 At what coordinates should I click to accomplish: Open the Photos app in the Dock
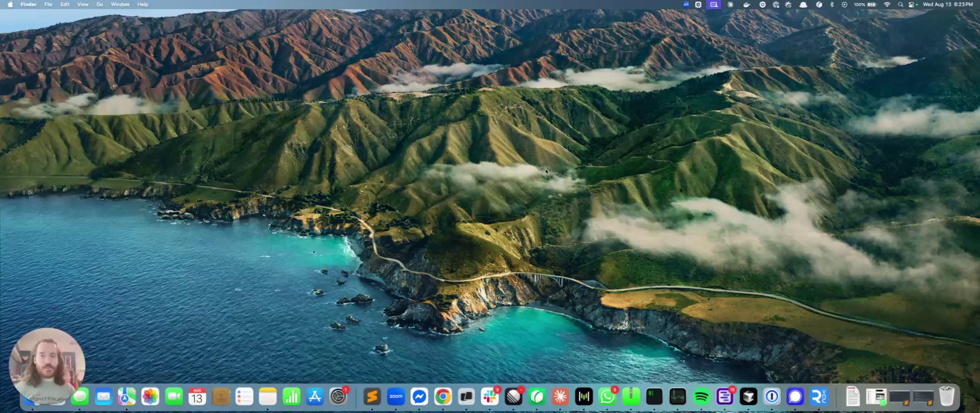coord(150,396)
